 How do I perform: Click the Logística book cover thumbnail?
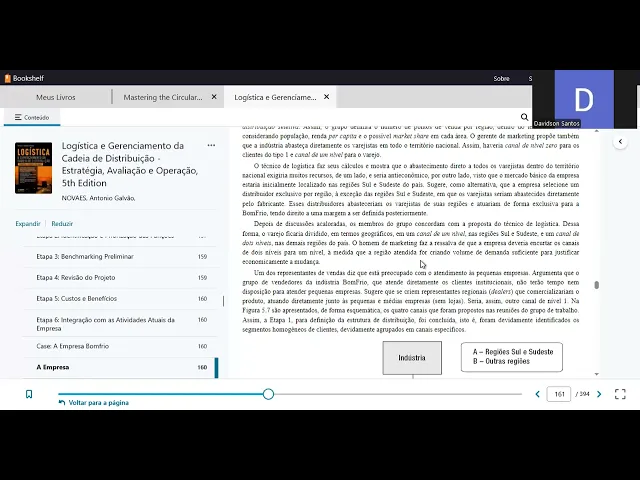[33, 168]
